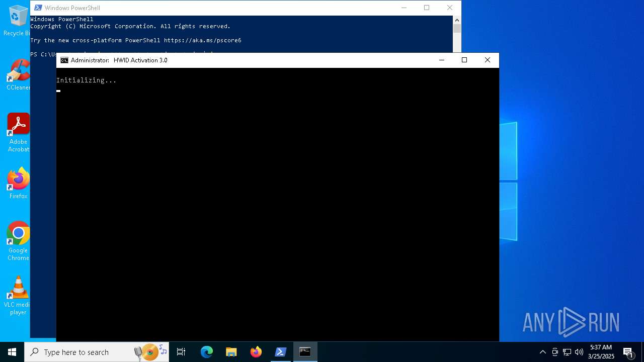Click the microphone icon in search box
644x362 pixels.
(138, 352)
